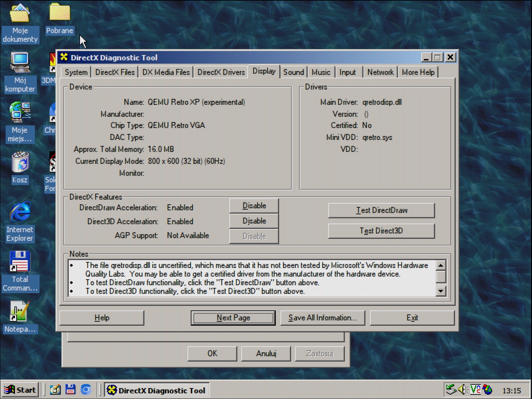This screenshot has height=399, width=532.
Task: Minimize the DirectX Diagnostic Tool window
Action: click(426, 57)
